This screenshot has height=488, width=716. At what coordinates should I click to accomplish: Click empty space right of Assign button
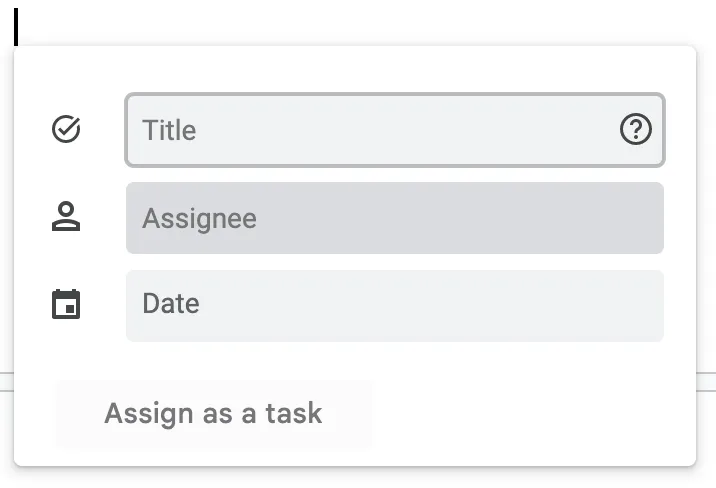click(x=530, y=414)
